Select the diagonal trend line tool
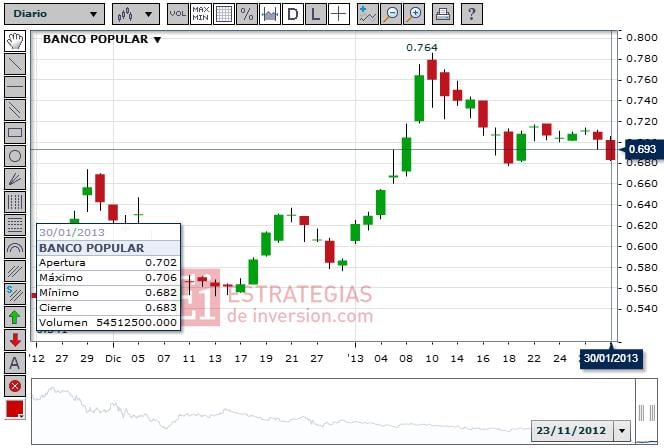The image size is (664, 448). (15, 64)
